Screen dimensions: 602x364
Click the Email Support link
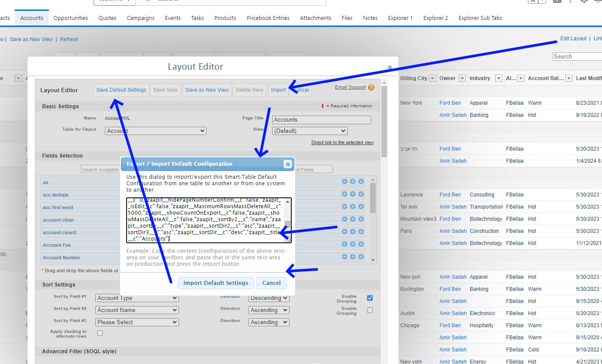point(350,87)
